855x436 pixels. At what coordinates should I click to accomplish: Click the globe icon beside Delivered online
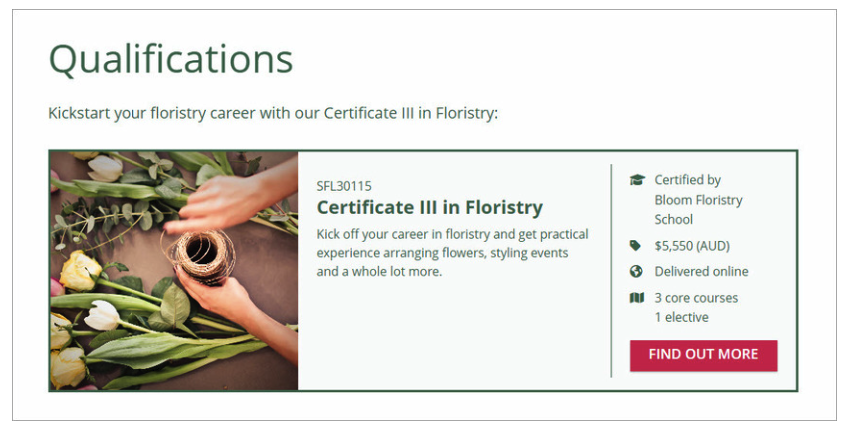pyautogui.click(x=636, y=271)
